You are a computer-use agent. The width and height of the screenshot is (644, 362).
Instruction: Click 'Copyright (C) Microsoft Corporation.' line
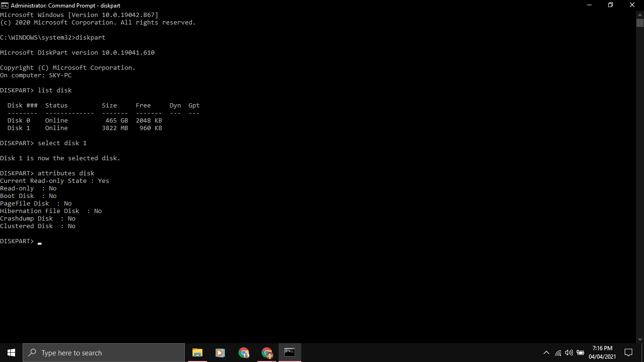(68, 68)
